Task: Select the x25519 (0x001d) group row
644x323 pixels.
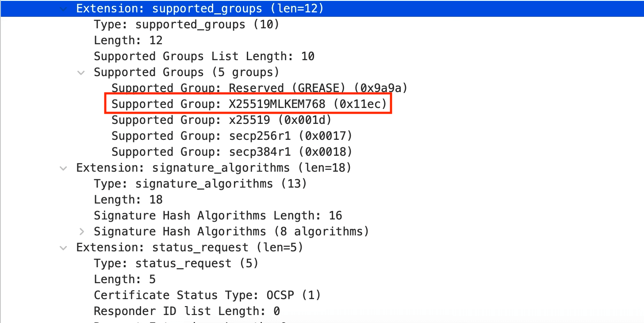Action: click(x=322, y=120)
